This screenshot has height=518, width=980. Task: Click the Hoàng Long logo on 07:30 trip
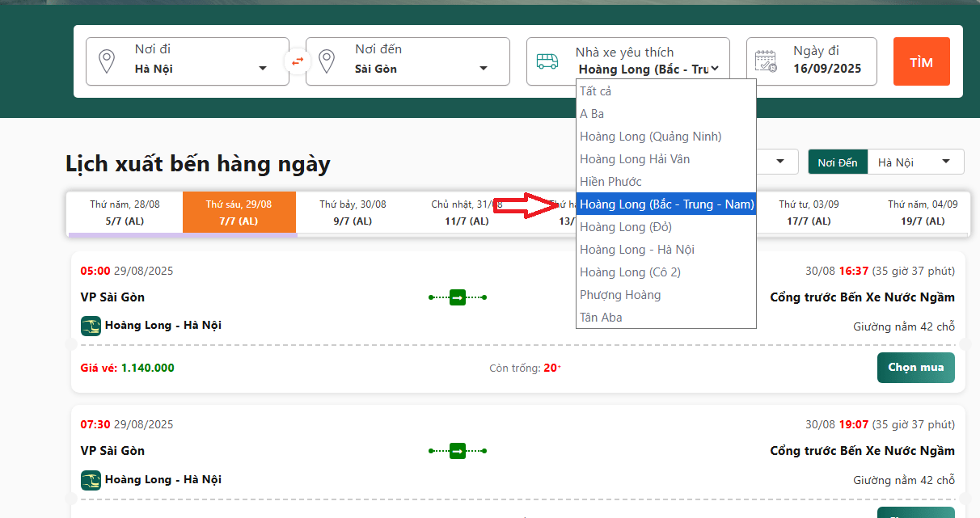[x=91, y=480]
